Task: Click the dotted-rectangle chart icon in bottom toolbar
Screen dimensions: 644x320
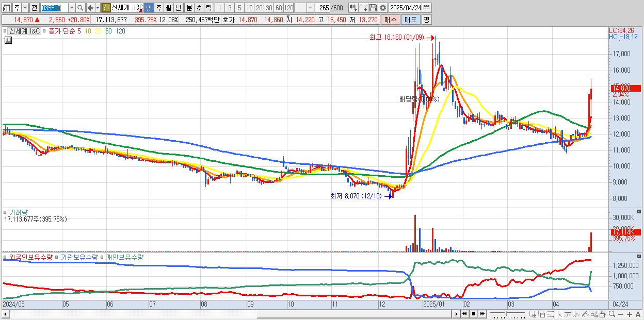Action: [x=550, y=314]
